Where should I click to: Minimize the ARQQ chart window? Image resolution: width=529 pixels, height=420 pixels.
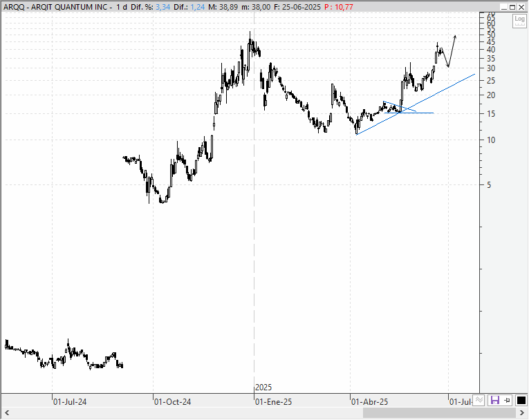pyautogui.click(x=503, y=7)
